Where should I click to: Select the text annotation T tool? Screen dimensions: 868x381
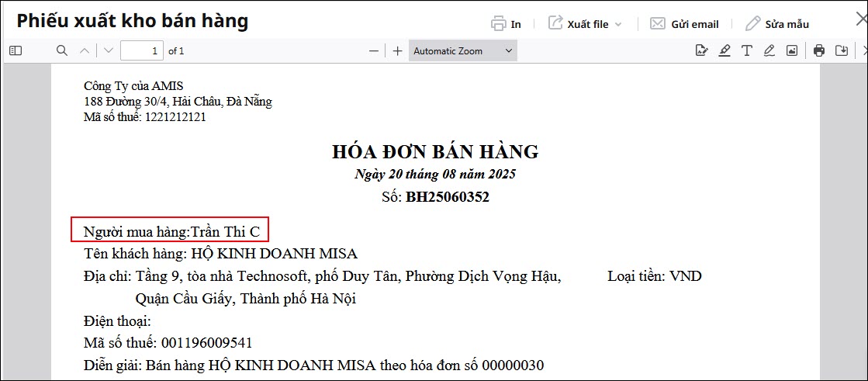[747, 51]
